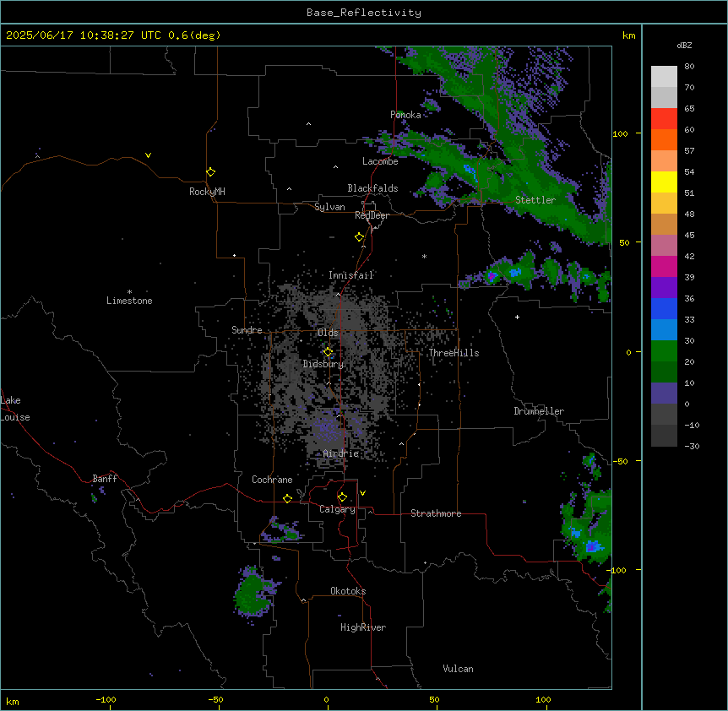This screenshot has height=711, width=728.
Task: Click the -100 tick on the bottom axis
Action: [x=106, y=700]
